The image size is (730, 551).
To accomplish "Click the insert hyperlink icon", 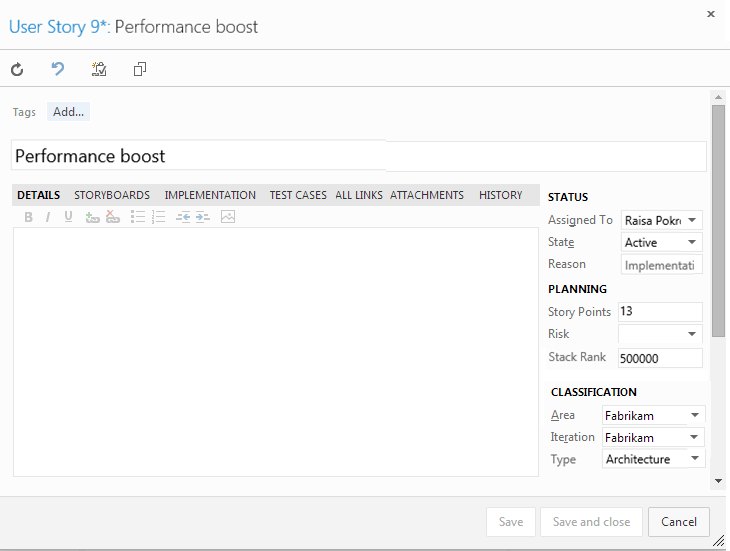I will pyautogui.click(x=93, y=217).
